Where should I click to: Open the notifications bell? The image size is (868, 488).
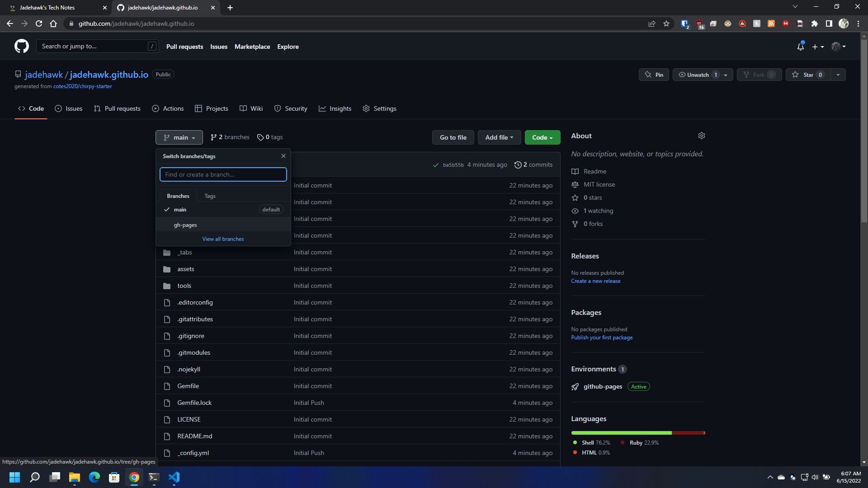point(800,47)
